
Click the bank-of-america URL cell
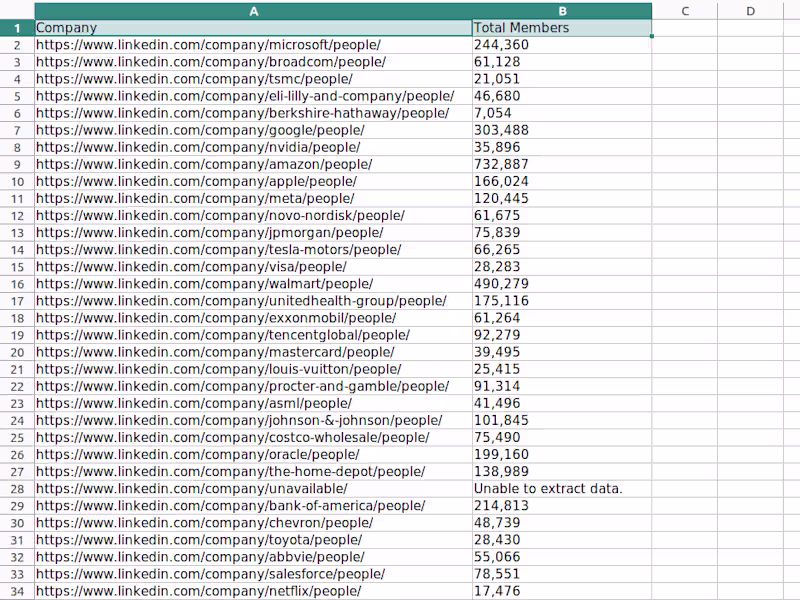point(254,506)
